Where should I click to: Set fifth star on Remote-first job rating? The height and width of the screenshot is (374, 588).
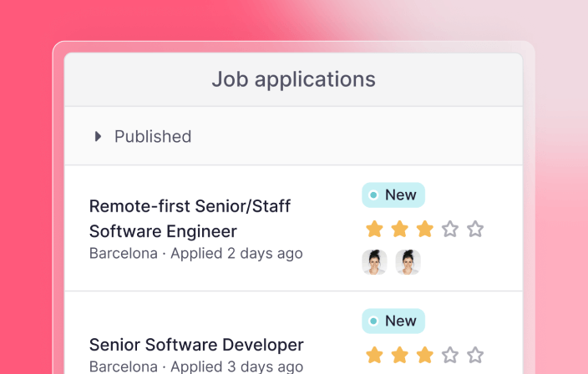[475, 229]
